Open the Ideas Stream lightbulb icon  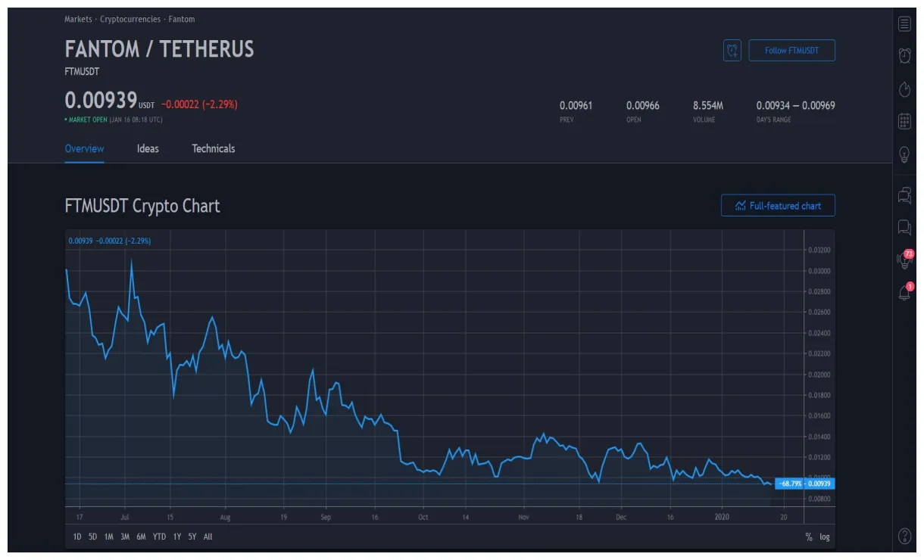coord(904,153)
